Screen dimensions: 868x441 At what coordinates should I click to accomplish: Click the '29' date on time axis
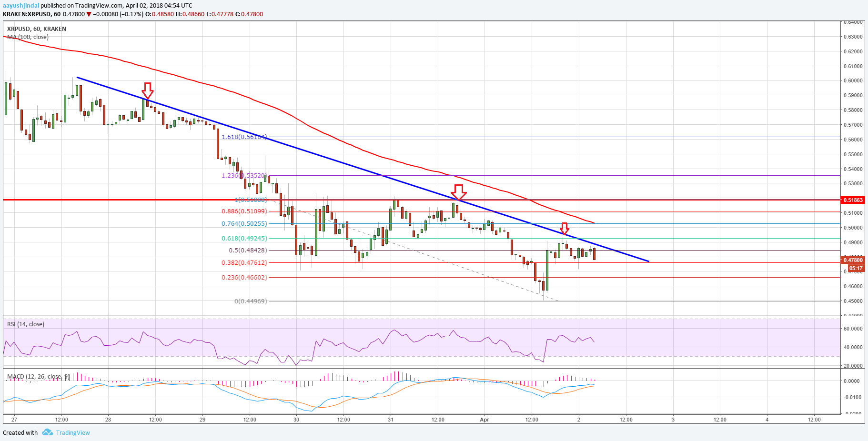point(202,420)
